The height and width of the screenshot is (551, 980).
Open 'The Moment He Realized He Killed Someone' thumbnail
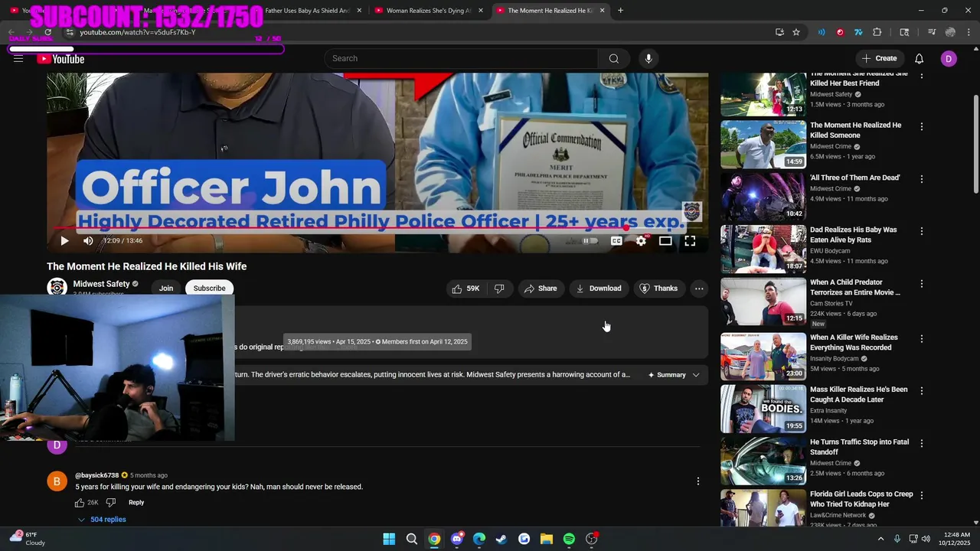(x=763, y=144)
